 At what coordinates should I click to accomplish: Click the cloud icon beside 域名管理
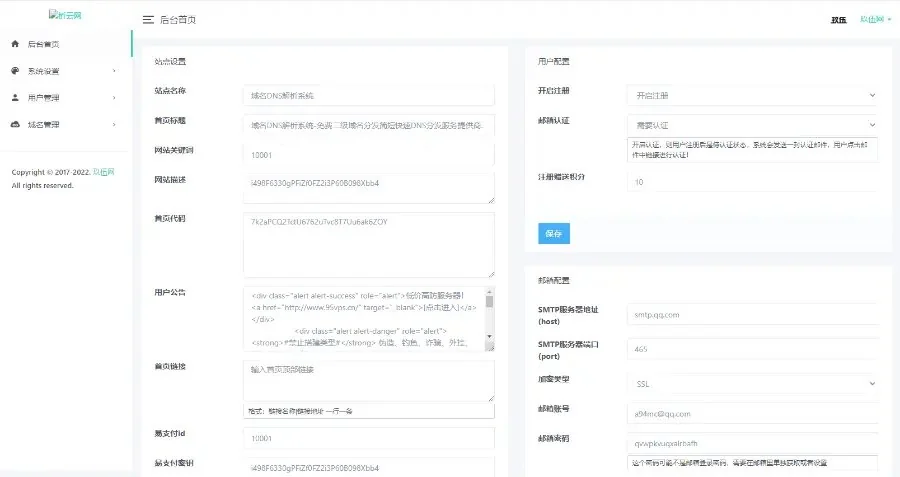pos(15,124)
